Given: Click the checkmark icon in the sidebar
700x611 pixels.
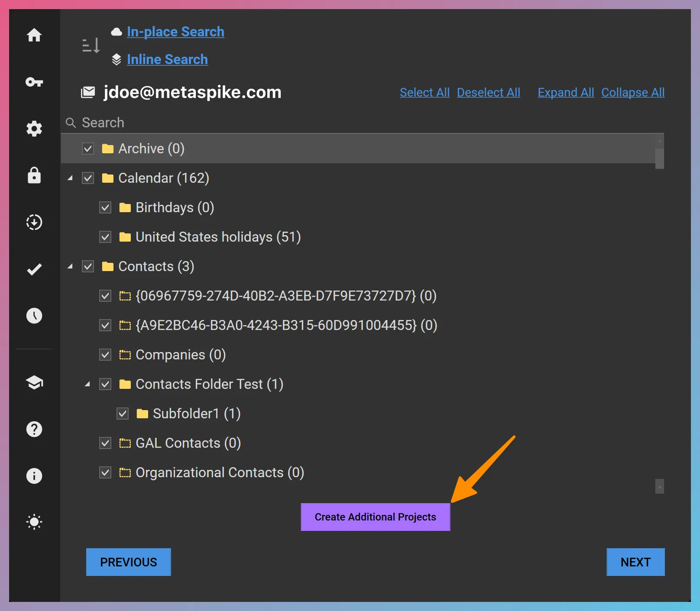Looking at the screenshot, I should (x=34, y=269).
